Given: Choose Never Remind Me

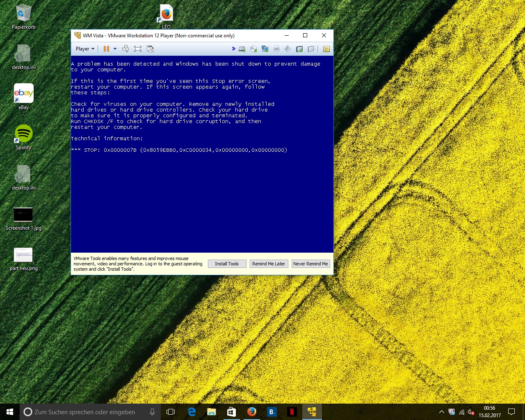Looking at the screenshot, I should 310,264.
